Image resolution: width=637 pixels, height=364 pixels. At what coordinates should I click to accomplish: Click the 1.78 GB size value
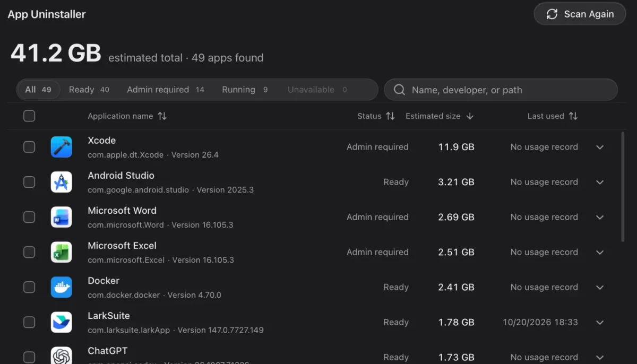[x=457, y=322]
